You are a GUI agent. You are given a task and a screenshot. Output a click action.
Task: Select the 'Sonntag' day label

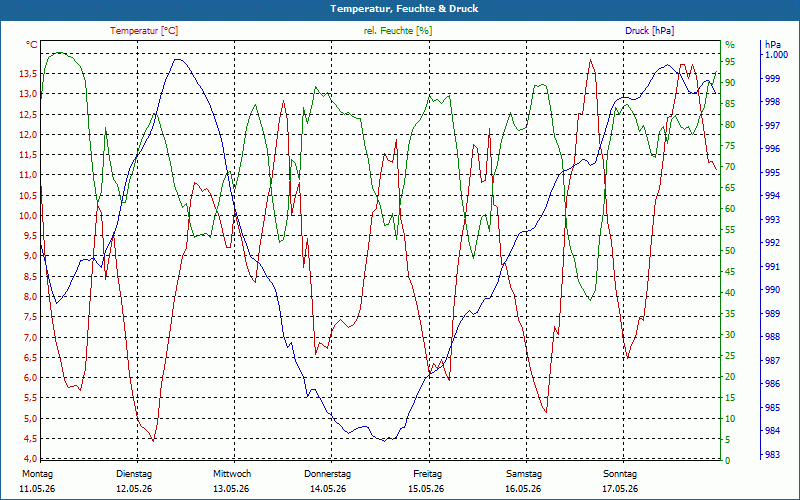[620, 474]
